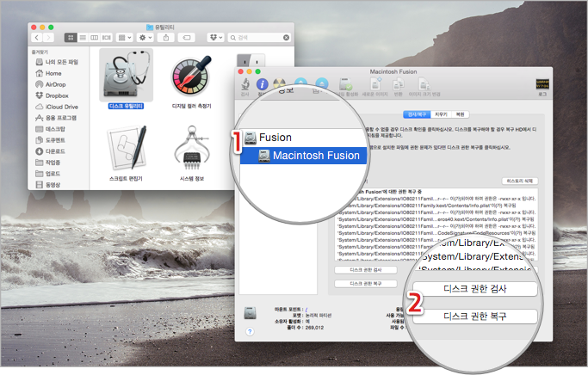588x375 pixels.
Task: Click the 변환 toolbar icon
Action: [x=398, y=84]
